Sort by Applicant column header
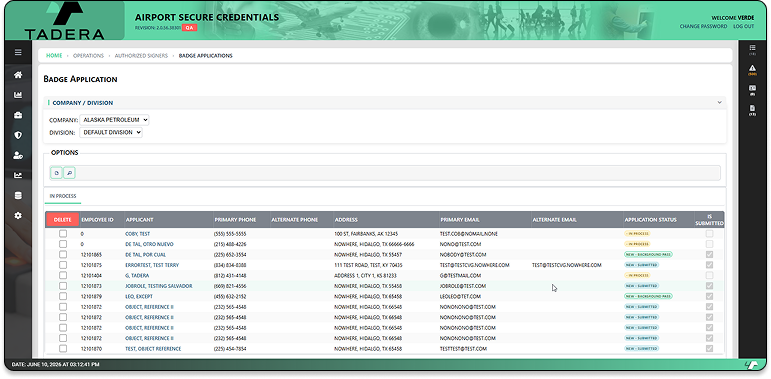 click(x=140, y=220)
